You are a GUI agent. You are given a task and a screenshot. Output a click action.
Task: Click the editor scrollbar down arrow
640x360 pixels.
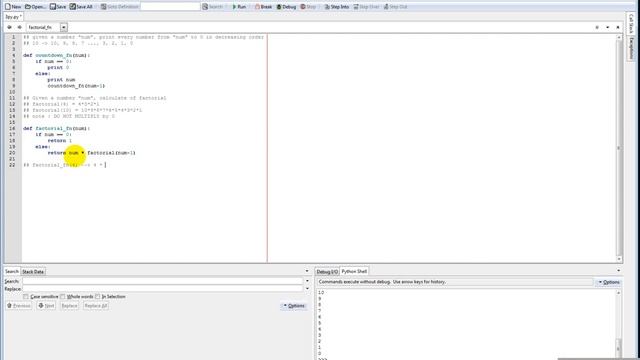click(x=619, y=259)
